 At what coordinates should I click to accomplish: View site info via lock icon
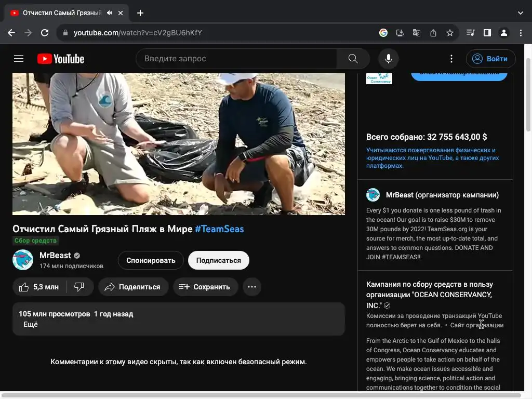point(65,33)
